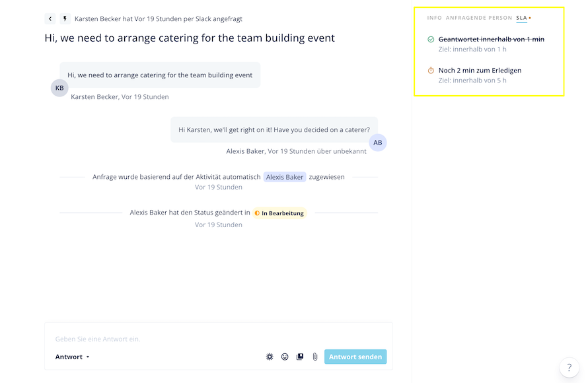Click the KB avatar of Karsten Becker
This screenshot has height=383, width=588.
[x=59, y=88]
